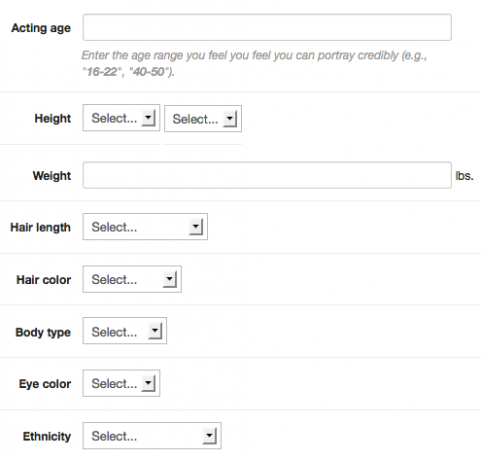The height and width of the screenshot is (460, 481).
Task: Click the Weight input field
Action: pos(267,175)
